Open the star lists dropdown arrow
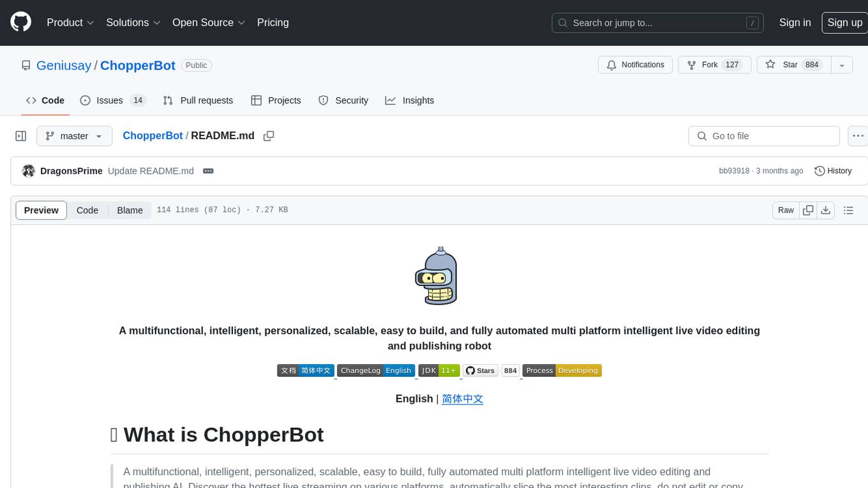This screenshot has height=488, width=868. click(x=842, y=65)
